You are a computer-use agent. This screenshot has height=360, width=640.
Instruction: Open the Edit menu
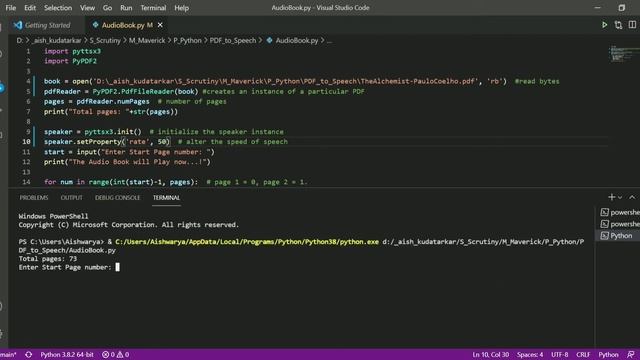30,8
